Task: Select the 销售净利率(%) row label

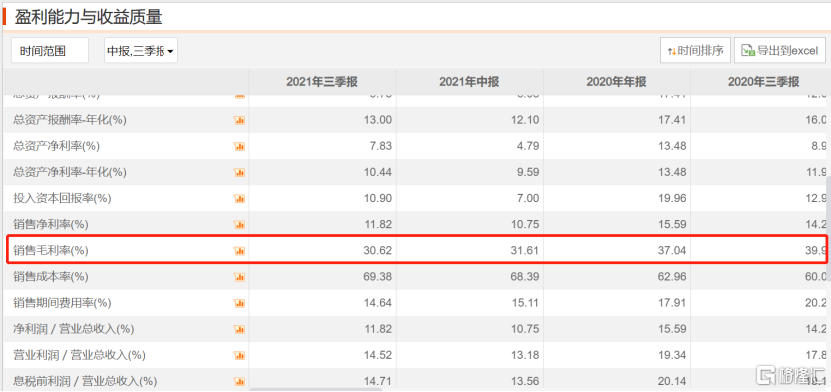Action: click(51, 225)
